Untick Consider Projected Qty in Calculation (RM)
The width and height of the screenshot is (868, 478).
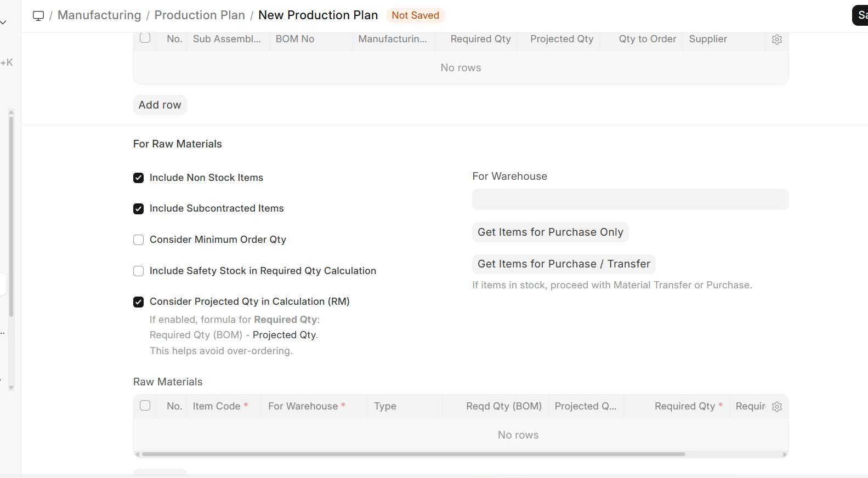(139, 302)
